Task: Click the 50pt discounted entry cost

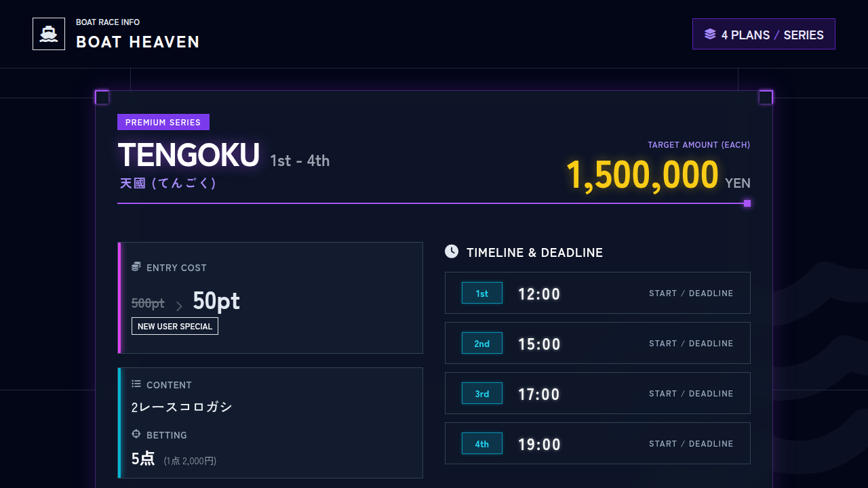Action: [x=216, y=301]
